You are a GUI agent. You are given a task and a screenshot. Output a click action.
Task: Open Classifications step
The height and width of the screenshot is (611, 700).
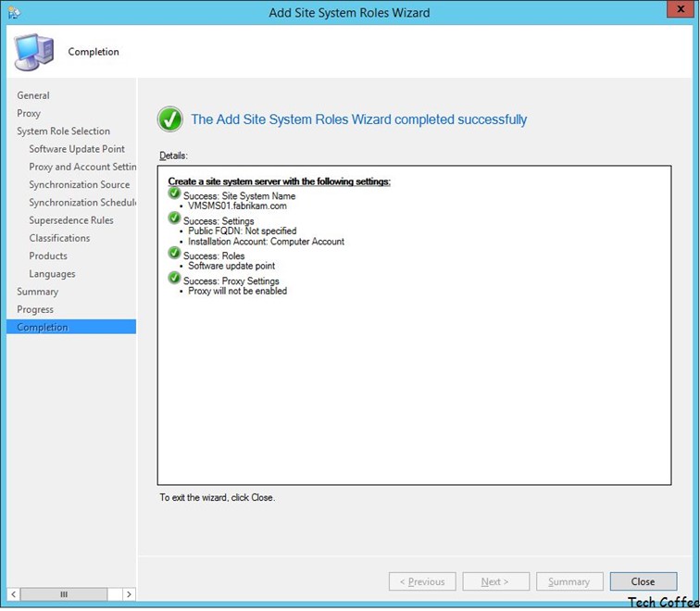pyautogui.click(x=59, y=238)
